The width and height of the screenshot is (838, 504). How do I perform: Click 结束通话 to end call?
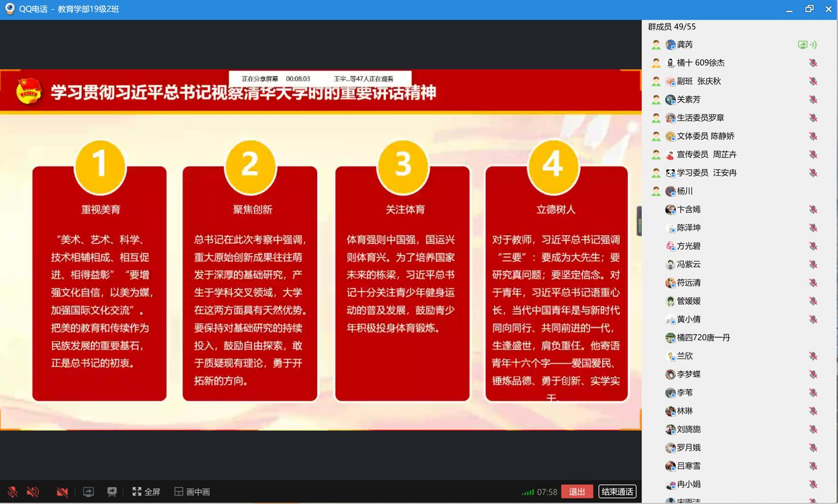point(617,492)
